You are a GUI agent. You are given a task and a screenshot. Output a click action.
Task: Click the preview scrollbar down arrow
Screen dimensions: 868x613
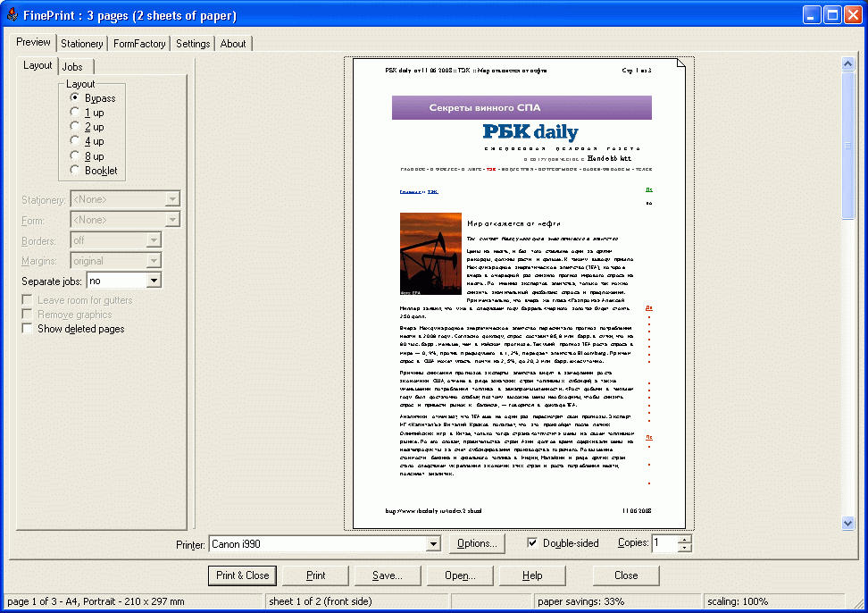tap(848, 523)
